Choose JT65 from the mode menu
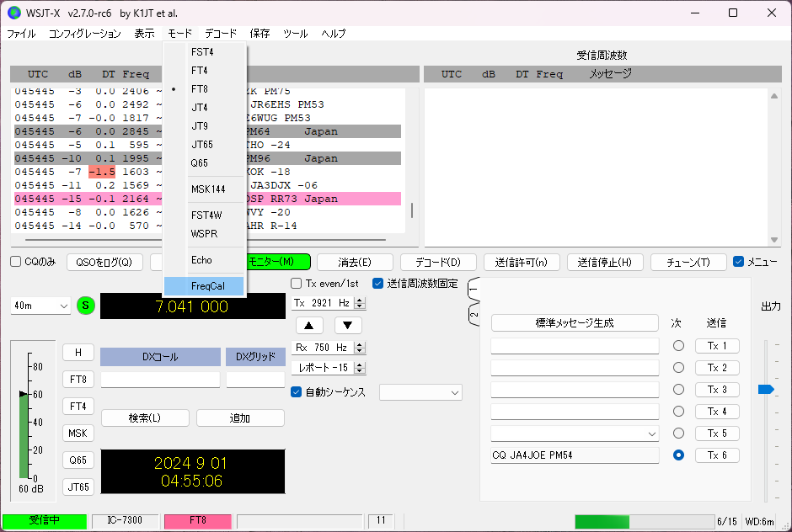This screenshot has width=792, height=532. point(204,144)
